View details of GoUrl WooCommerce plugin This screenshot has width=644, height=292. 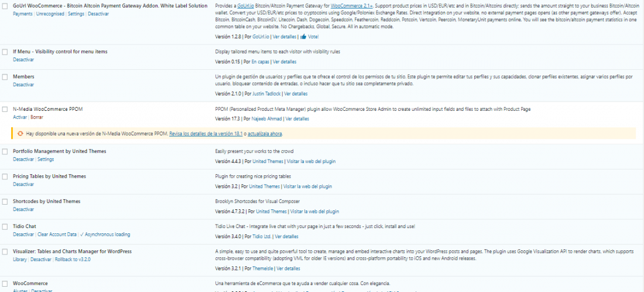[284, 36]
